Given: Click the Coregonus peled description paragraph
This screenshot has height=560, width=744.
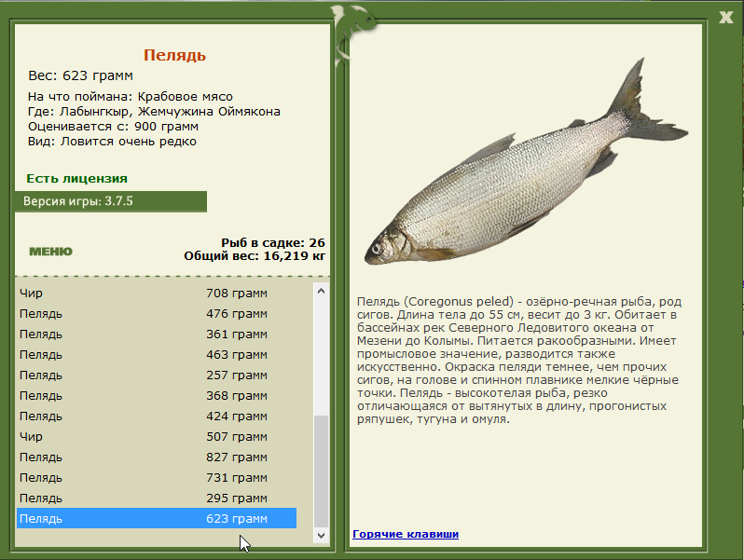Looking at the screenshot, I should (519, 361).
